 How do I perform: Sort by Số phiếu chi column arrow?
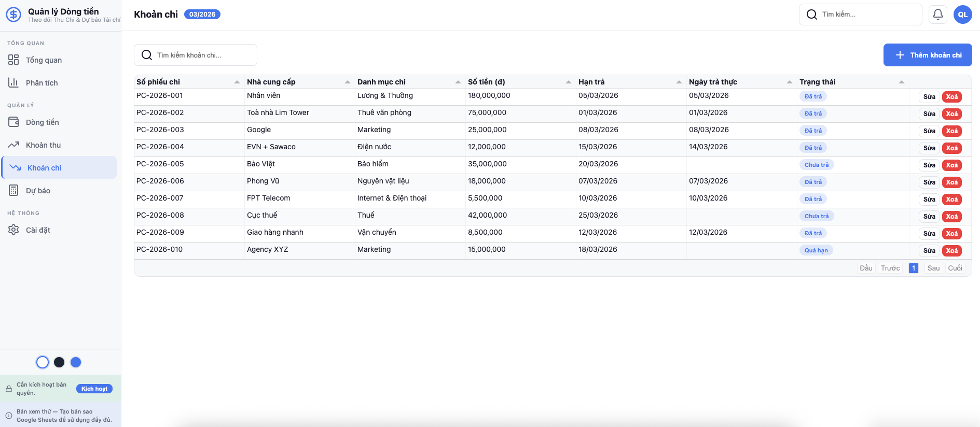(237, 82)
